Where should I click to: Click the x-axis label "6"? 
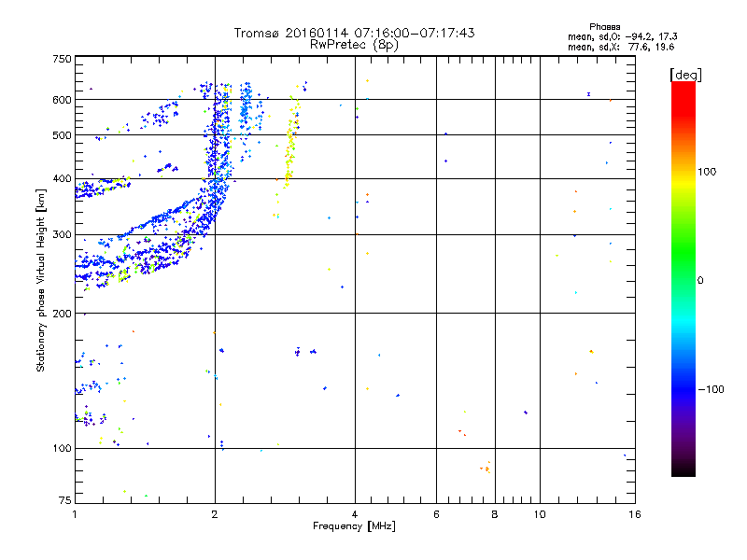(x=436, y=514)
